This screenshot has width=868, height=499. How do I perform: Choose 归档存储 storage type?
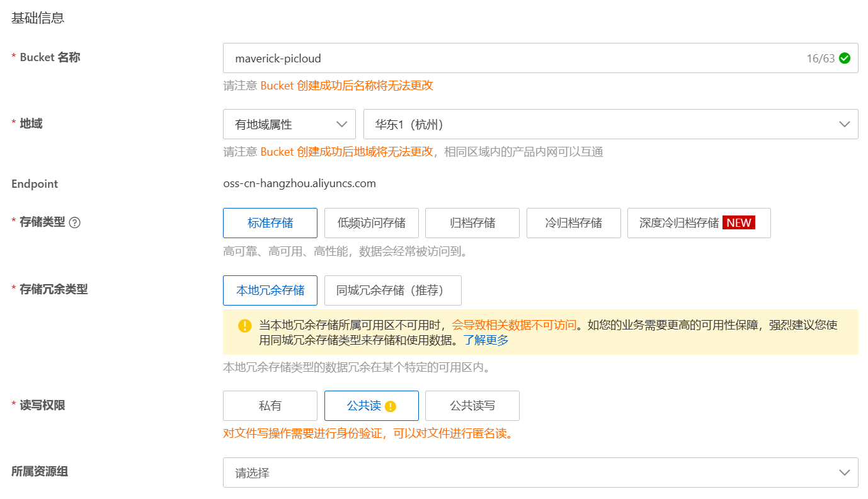click(472, 223)
